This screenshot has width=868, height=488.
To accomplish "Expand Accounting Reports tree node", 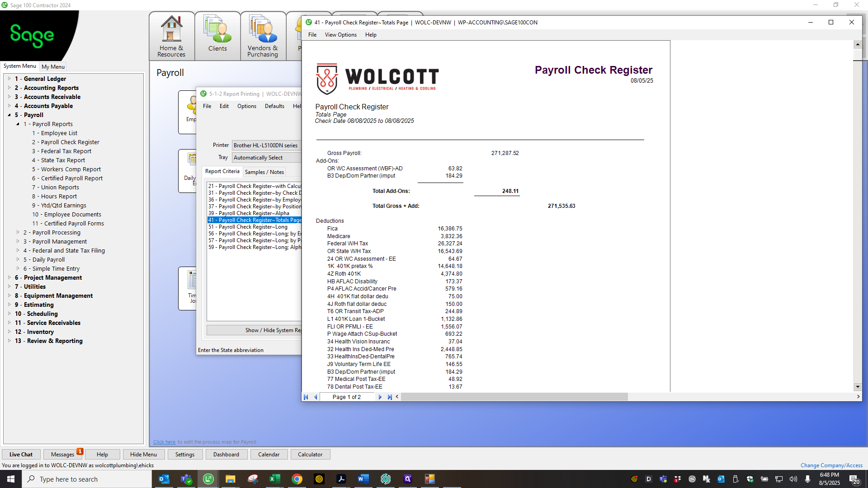I will pyautogui.click(x=9, y=88).
